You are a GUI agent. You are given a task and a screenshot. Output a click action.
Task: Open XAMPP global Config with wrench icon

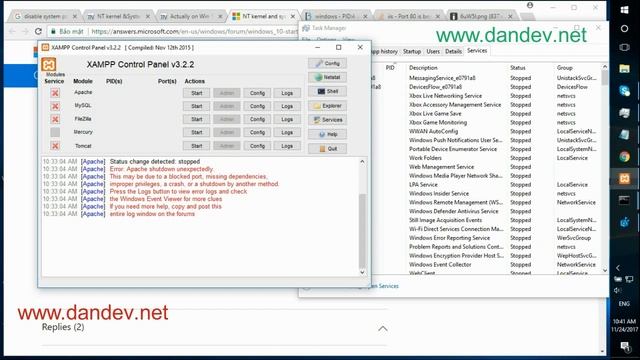pyautogui.click(x=327, y=63)
